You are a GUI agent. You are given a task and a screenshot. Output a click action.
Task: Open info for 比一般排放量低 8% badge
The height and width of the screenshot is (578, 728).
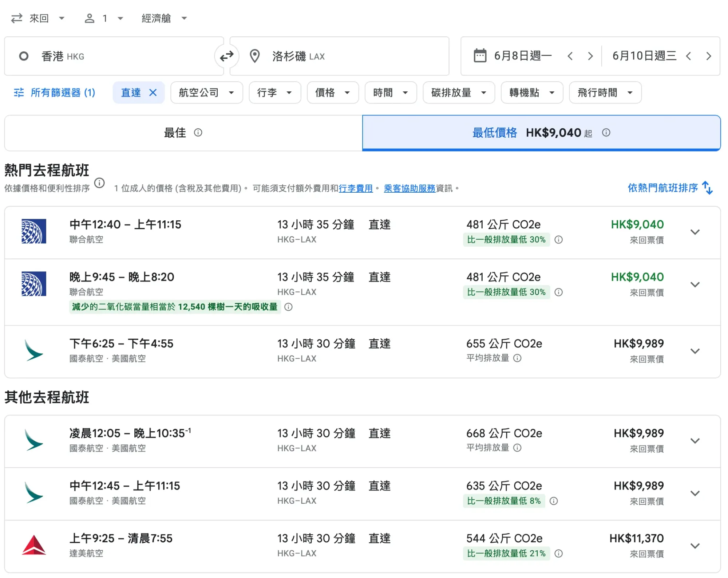(554, 501)
